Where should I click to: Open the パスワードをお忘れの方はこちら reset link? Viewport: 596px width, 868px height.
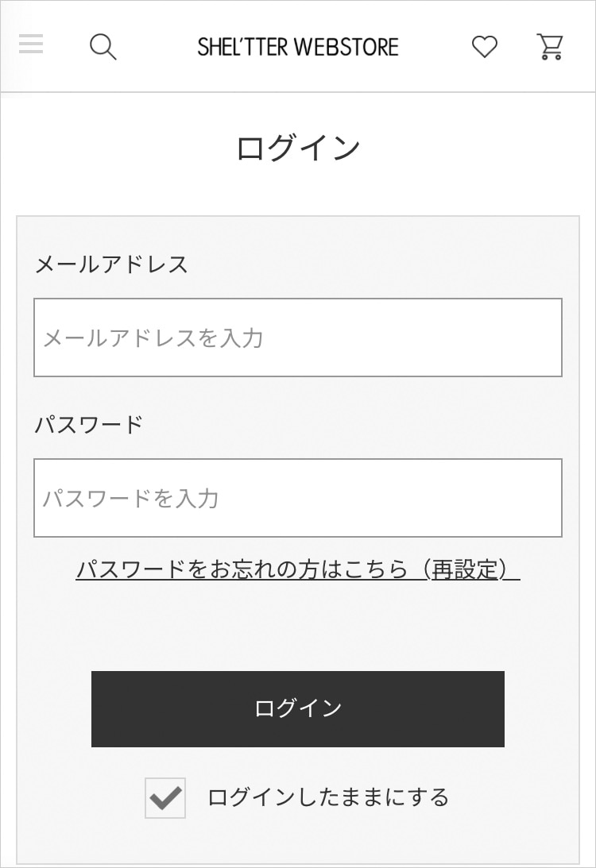pyautogui.click(x=298, y=569)
